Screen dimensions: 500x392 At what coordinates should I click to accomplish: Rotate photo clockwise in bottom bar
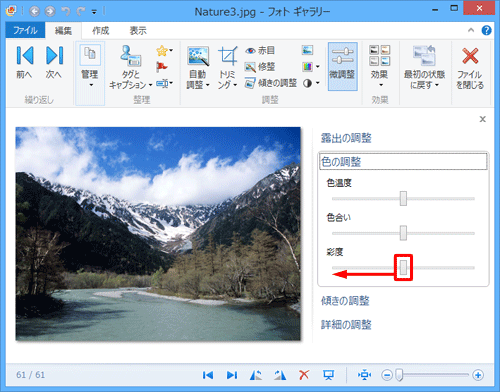280,375
